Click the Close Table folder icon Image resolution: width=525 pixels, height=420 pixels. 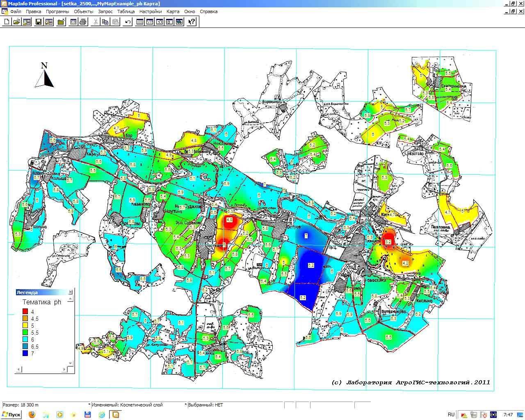[61, 21]
